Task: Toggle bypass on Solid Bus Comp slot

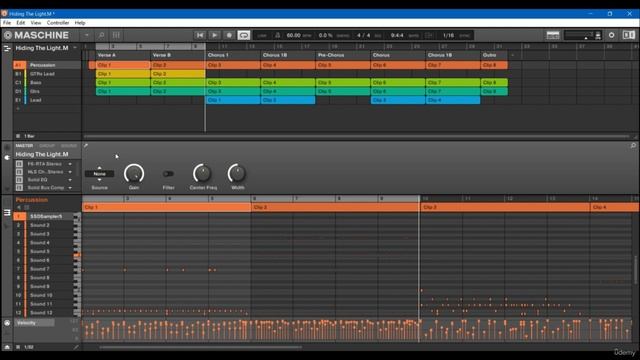Action: (x=19, y=188)
